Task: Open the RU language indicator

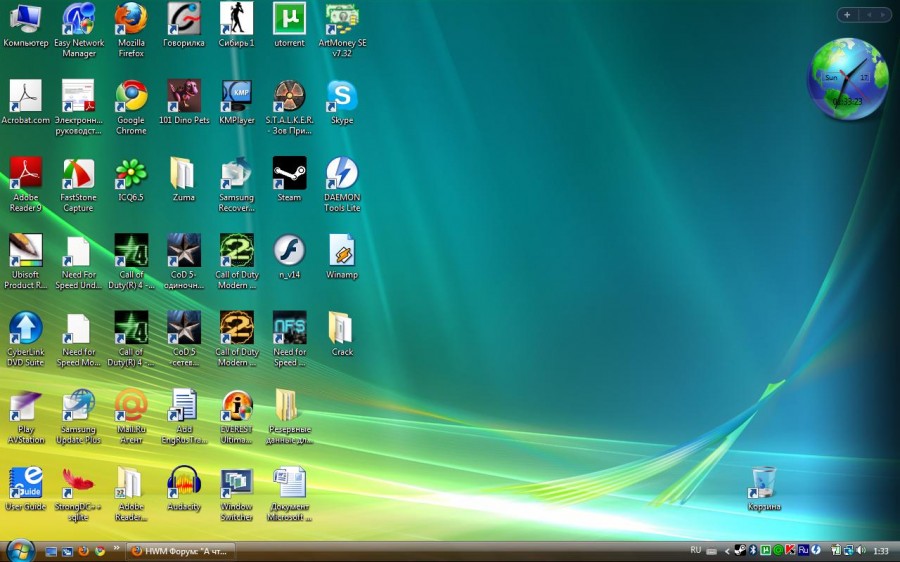Action: tap(696, 550)
